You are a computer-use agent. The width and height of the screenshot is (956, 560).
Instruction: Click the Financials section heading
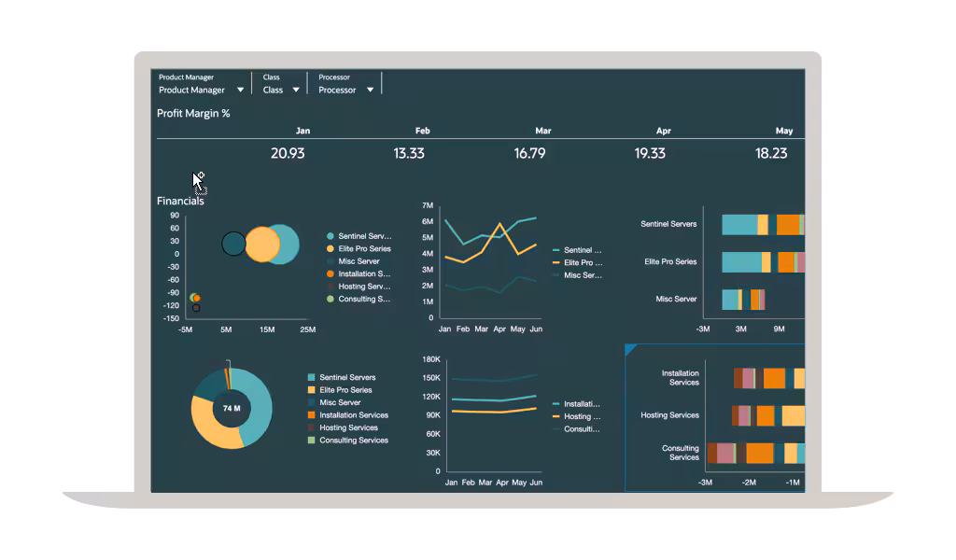(x=180, y=201)
